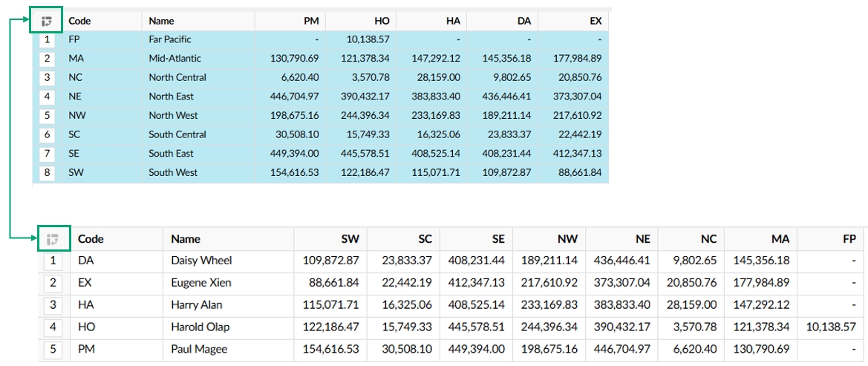Click the pivot icon above the Daisy Wheel row
Image resolution: width=868 pixels, height=366 pixels.
[x=52, y=239]
